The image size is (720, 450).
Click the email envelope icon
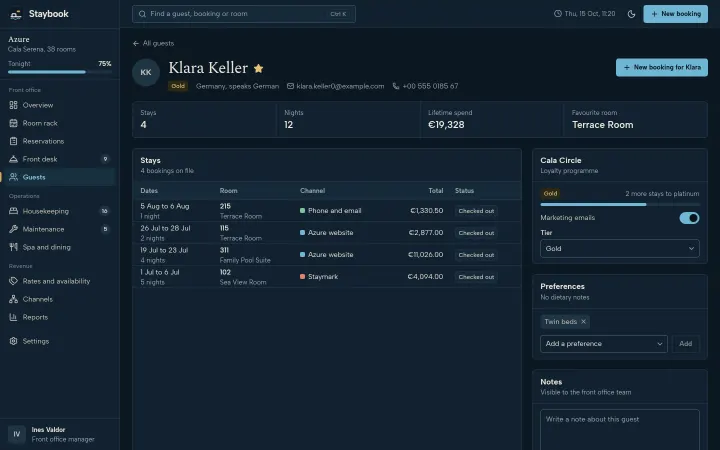(290, 86)
